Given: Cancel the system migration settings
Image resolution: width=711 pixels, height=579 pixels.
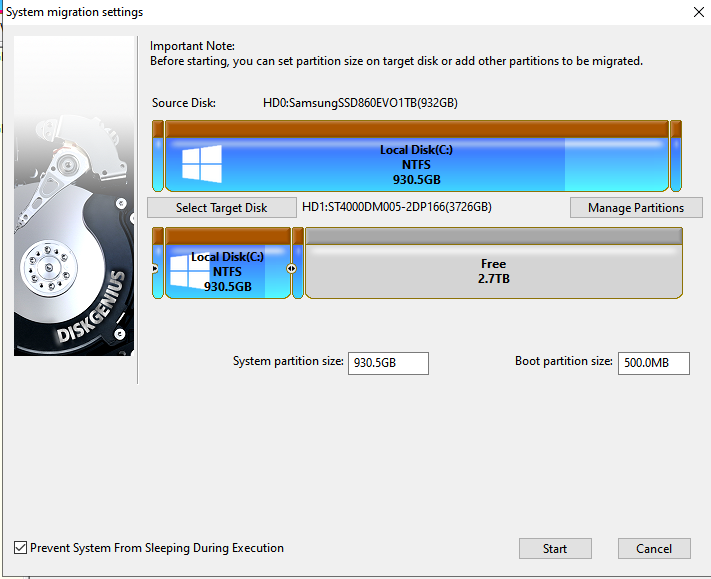Looking at the screenshot, I should click(x=654, y=549).
